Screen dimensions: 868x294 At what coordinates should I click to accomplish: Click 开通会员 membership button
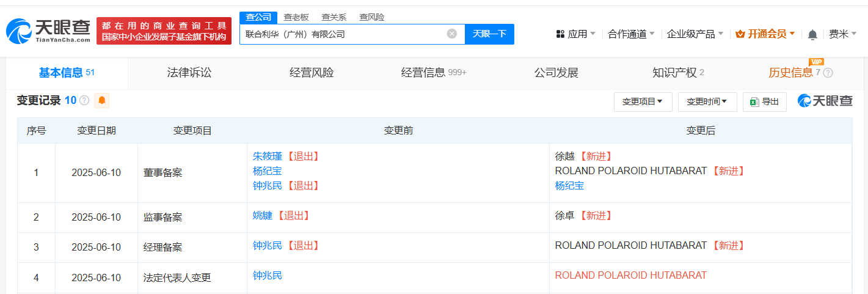coord(765,34)
